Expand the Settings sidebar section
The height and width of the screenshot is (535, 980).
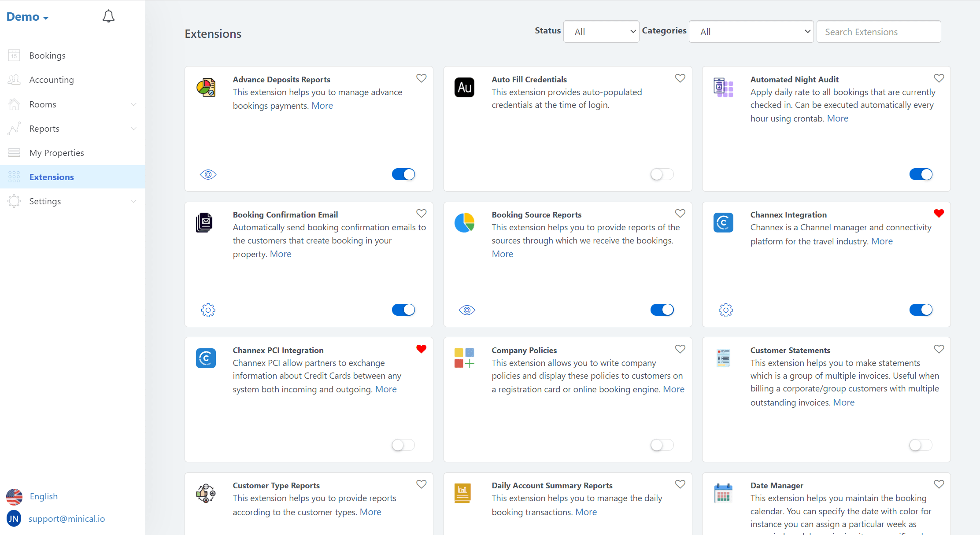pyautogui.click(x=133, y=201)
